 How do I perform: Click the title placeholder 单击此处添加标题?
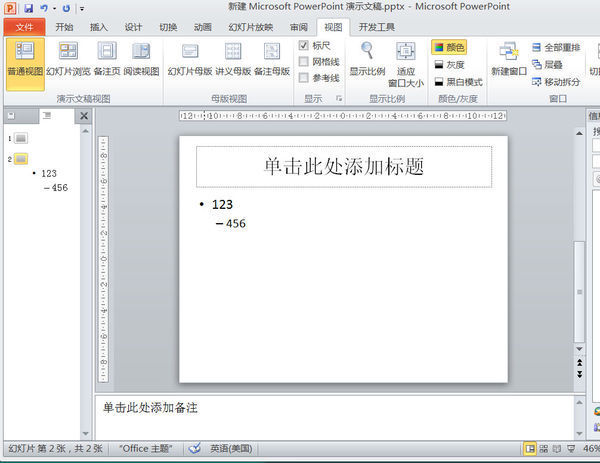click(x=344, y=167)
